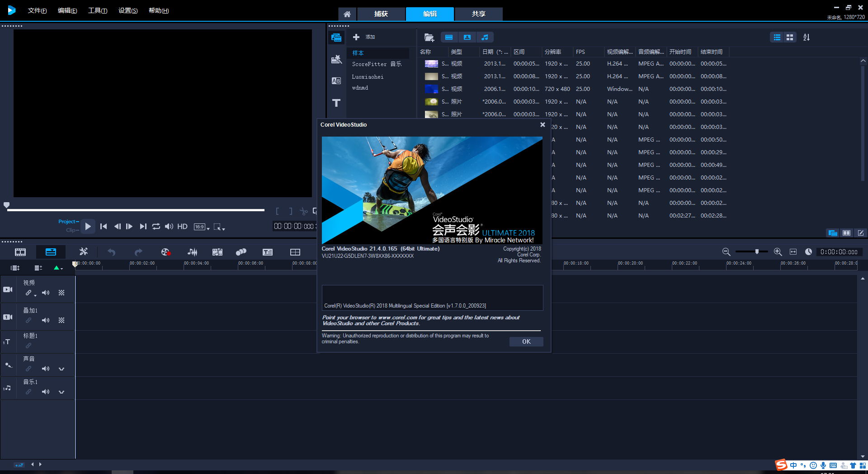Open the 16:9 aspect ratio dropdown
The image size is (868, 474).
pos(202,227)
